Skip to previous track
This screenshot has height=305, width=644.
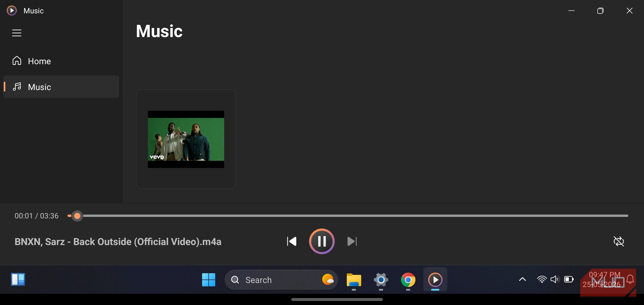click(x=291, y=241)
